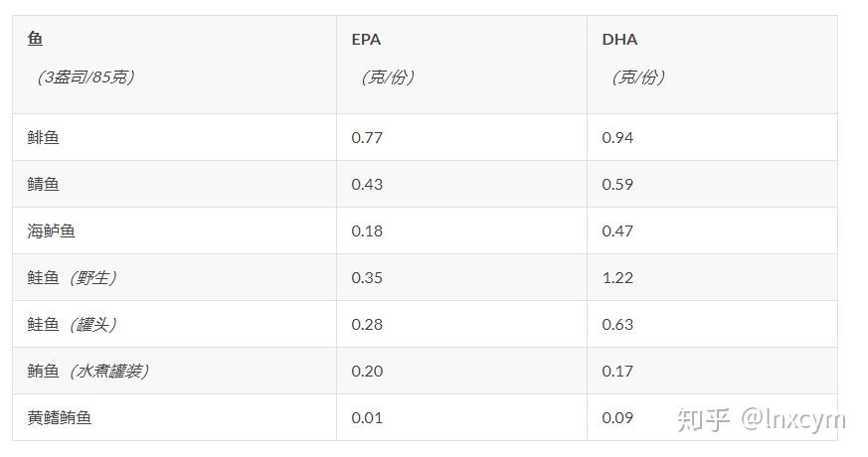Image resolution: width=868 pixels, height=457 pixels.
Task: Select the 黄鳍鲔鱼 row label
Action: click(x=60, y=417)
